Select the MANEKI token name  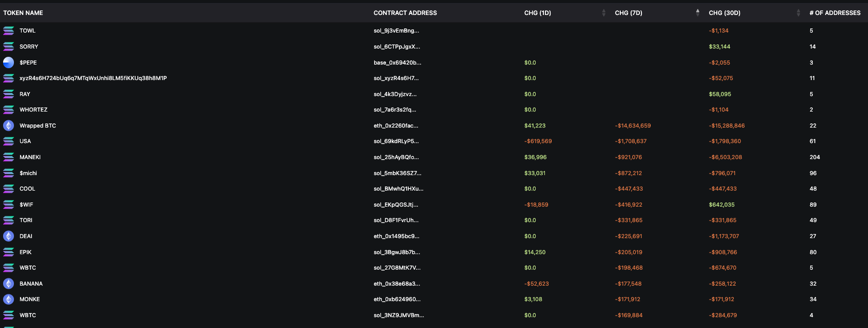tap(30, 157)
